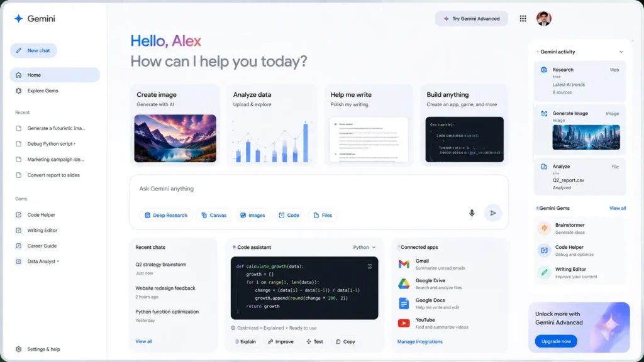Click Latest AI trends research entry
This screenshot has width=644, height=362.
tap(569, 85)
